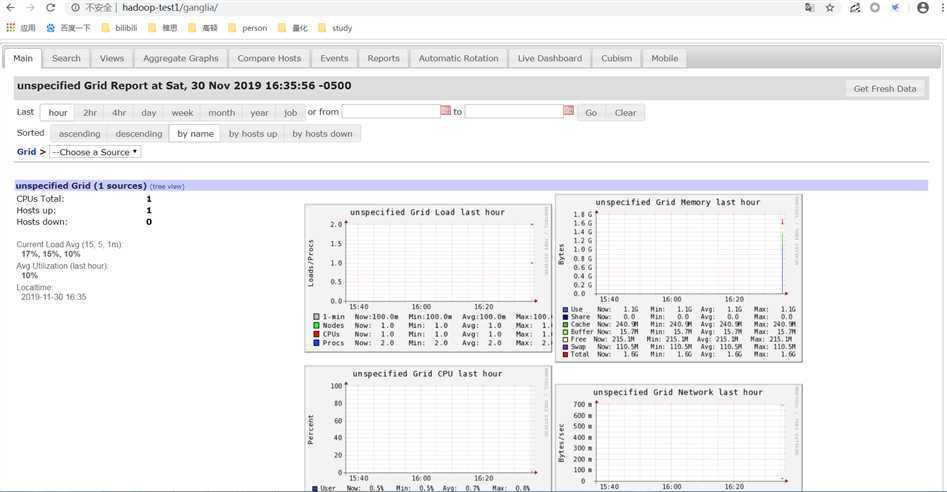Open the Mobile tab

pyautogui.click(x=664, y=58)
